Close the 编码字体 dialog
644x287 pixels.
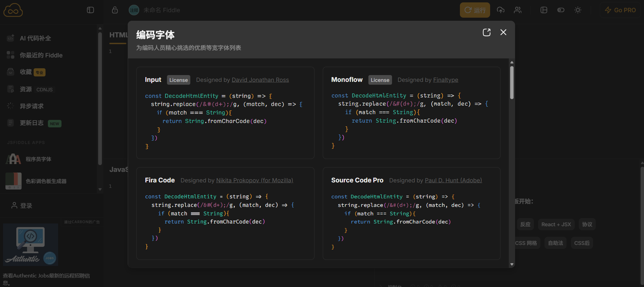click(x=503, y=32)
